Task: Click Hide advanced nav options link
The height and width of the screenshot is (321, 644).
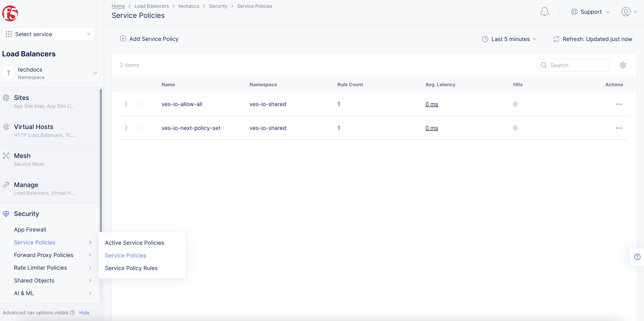Action: coord(84,313)
